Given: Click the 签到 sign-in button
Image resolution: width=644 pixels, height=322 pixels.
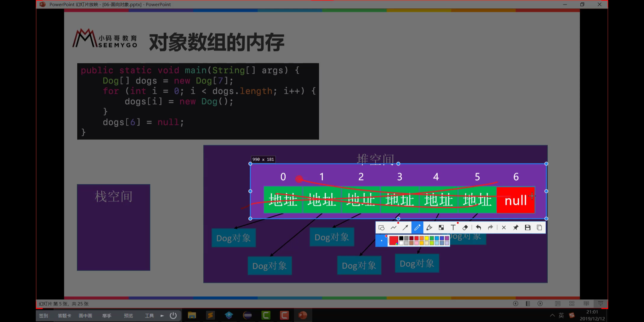Looking at the screenshot, I should point(43,315).
